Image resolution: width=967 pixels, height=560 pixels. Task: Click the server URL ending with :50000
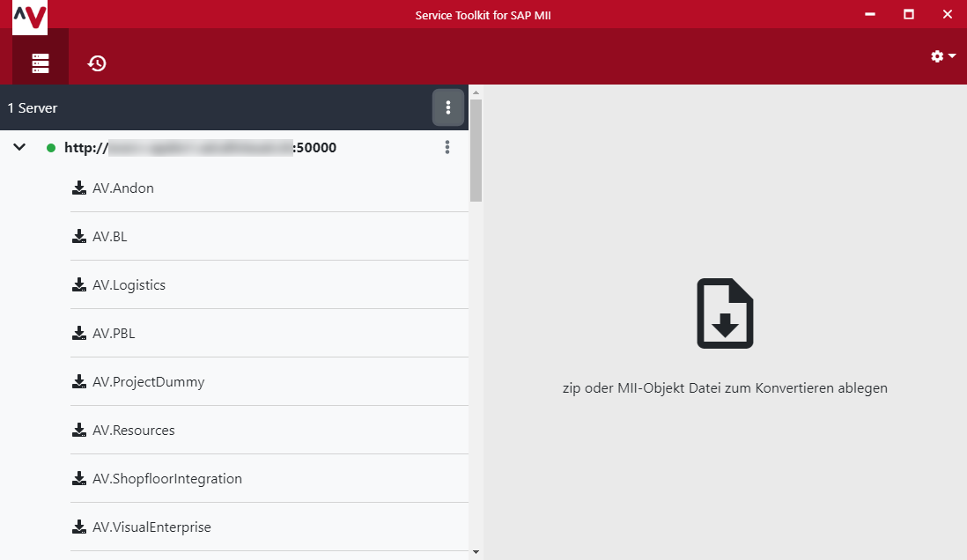click(200, 148)
